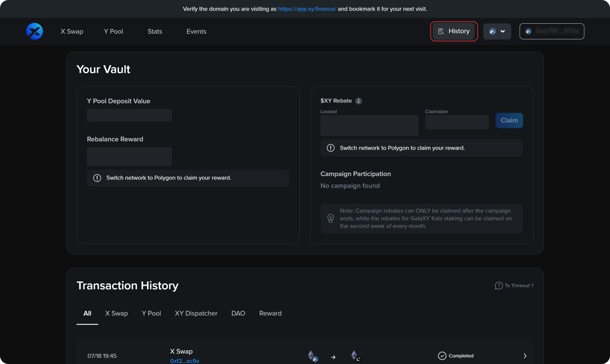Select the XY Dispatcher history filter tab

click(x=196, y=313)
